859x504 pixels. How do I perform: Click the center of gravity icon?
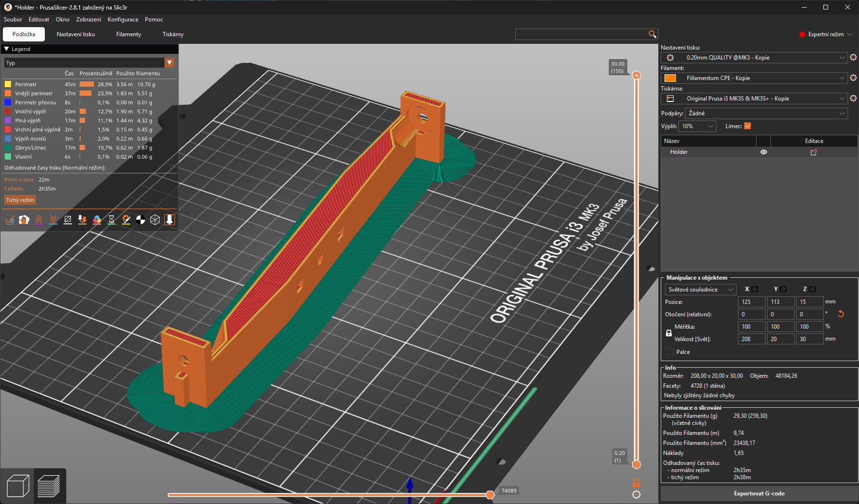click(141, 220)
